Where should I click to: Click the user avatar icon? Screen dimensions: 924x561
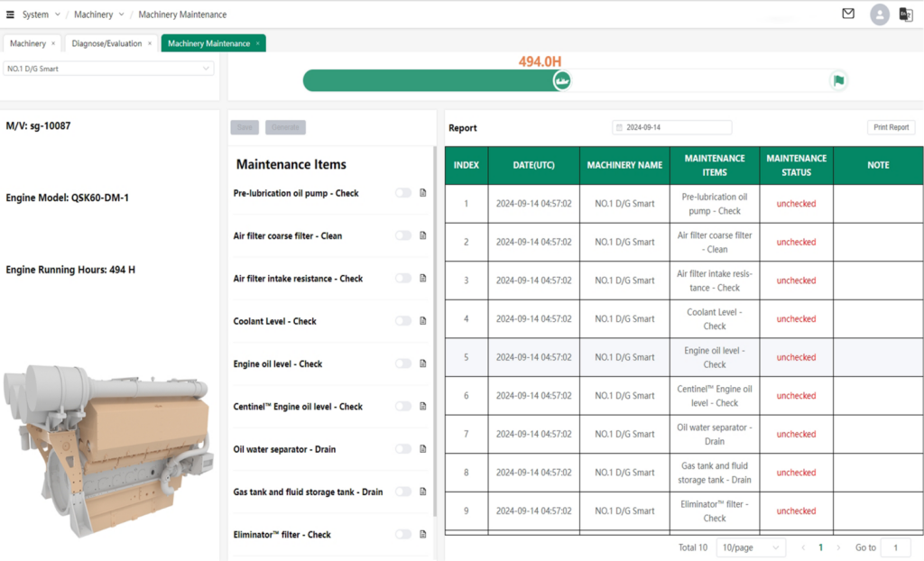click(879, 14)
